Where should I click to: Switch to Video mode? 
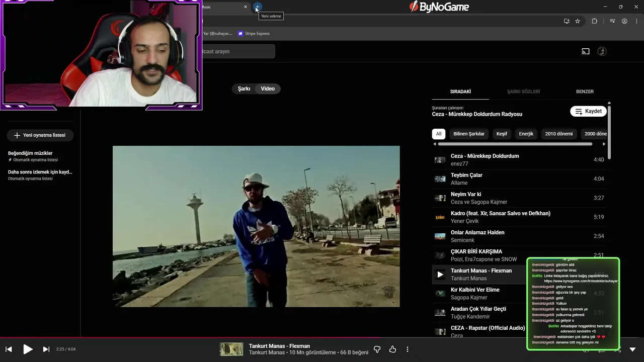pos(268,88)
